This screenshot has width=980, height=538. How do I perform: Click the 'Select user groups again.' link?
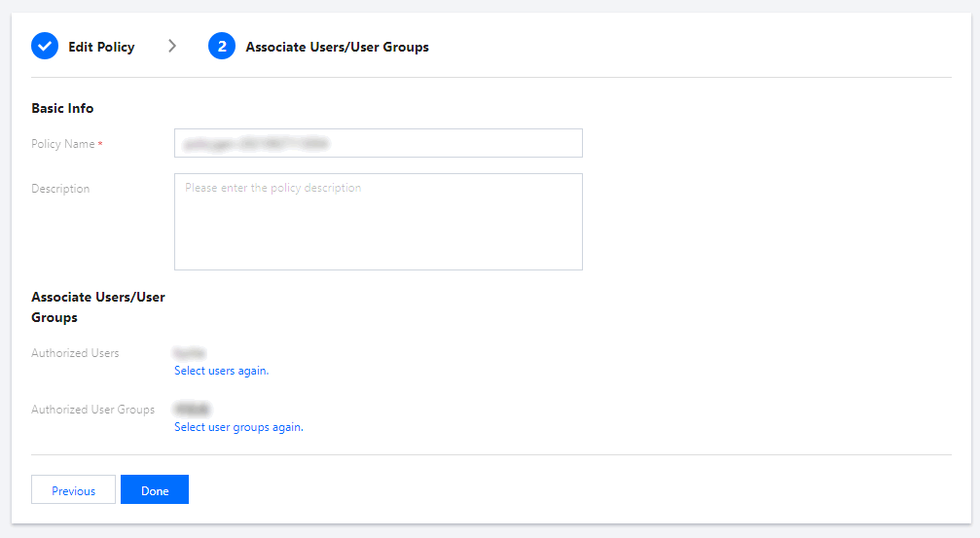(x=238, y=427)
